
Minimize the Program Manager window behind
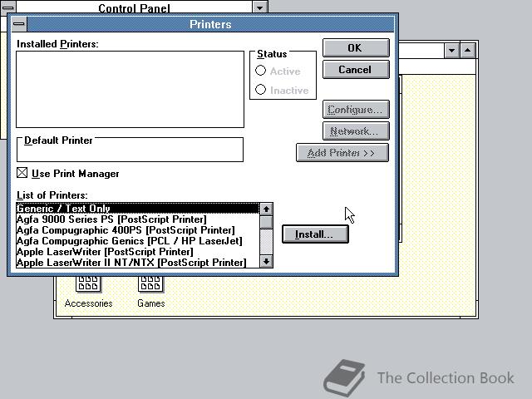pyautogui.click(x=451, y=51)
